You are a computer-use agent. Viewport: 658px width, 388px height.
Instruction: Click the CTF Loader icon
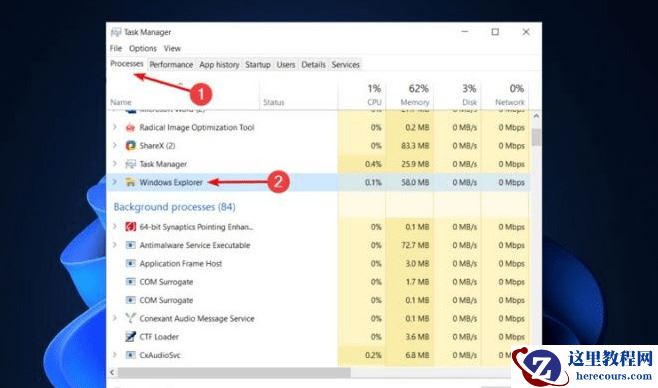pyautogui.click(x=131, y=336)
